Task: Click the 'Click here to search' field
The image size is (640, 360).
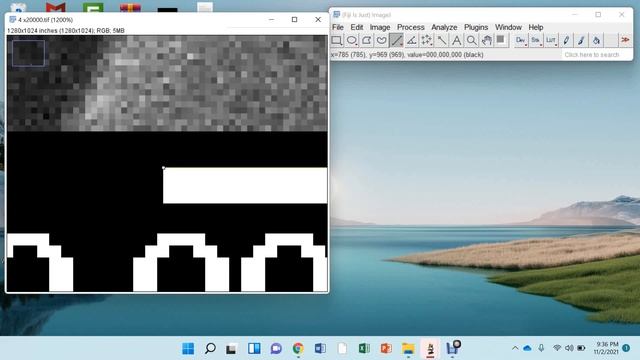Action: point(596,55)
